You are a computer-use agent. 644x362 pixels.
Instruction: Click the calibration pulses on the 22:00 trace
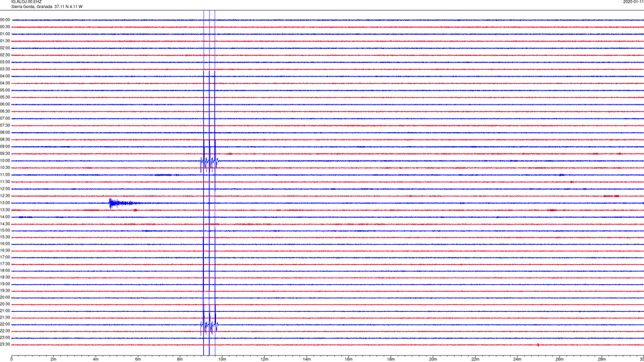tap(209, 326)
